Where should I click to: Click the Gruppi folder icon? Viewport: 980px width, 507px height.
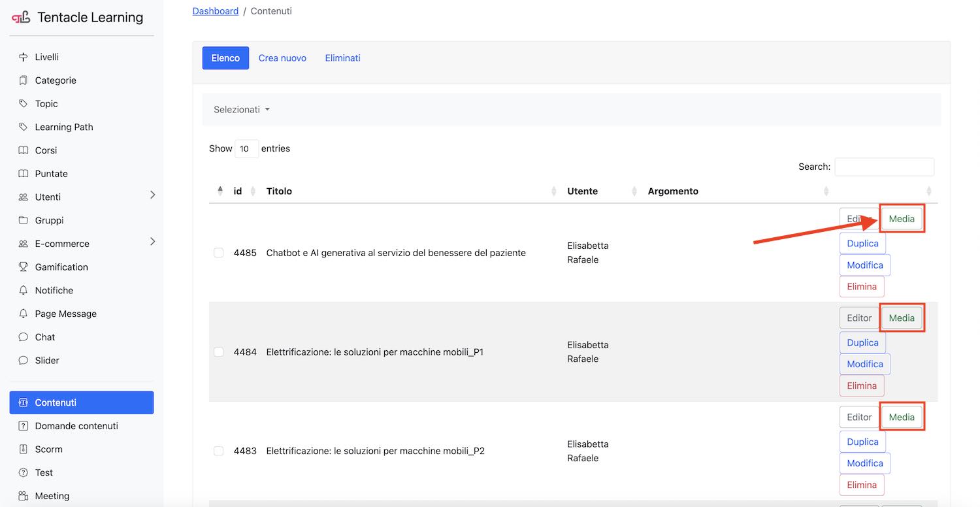[x=24, y=220]
